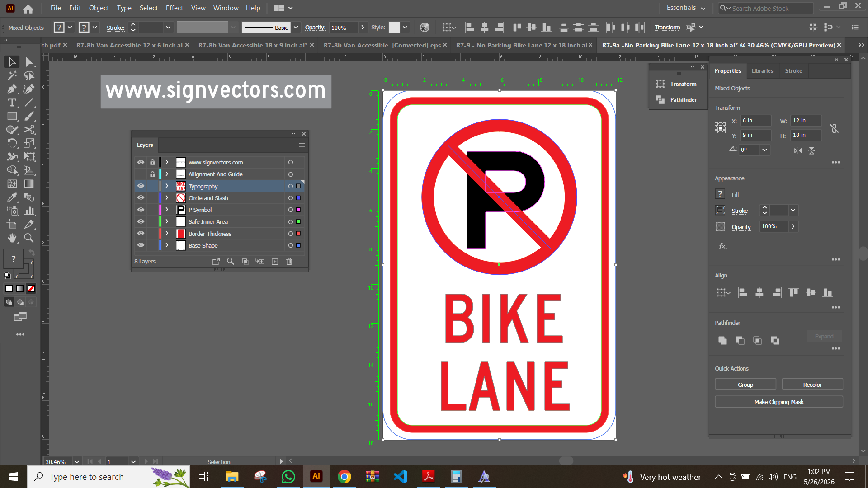The width and height of the screenshot is (868, 488).
Task: Click Flip Horizontal icon in Transform section
Action: (x=798, y=150)
